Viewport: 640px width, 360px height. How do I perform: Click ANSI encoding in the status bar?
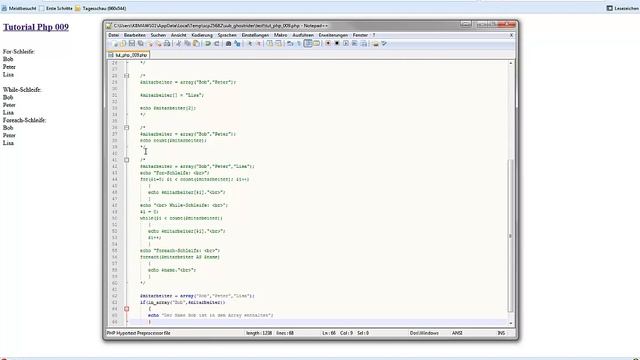tap(457, 333)
